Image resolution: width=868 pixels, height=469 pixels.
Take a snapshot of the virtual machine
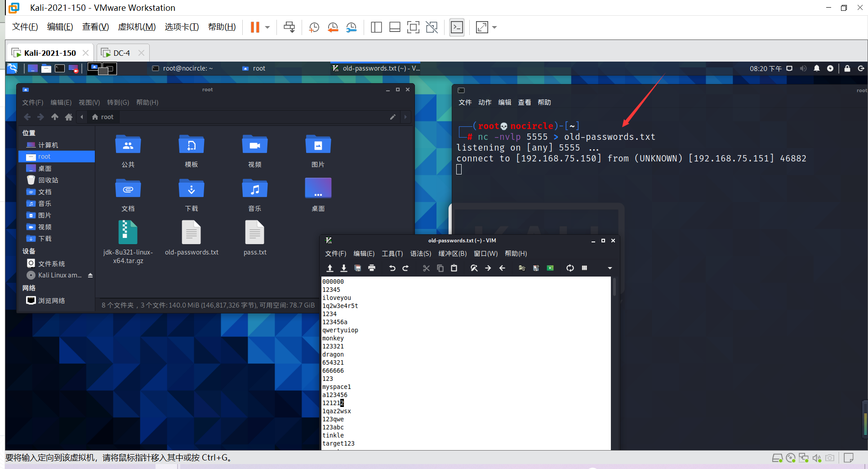pyautogui.click(x=314, y=27)
